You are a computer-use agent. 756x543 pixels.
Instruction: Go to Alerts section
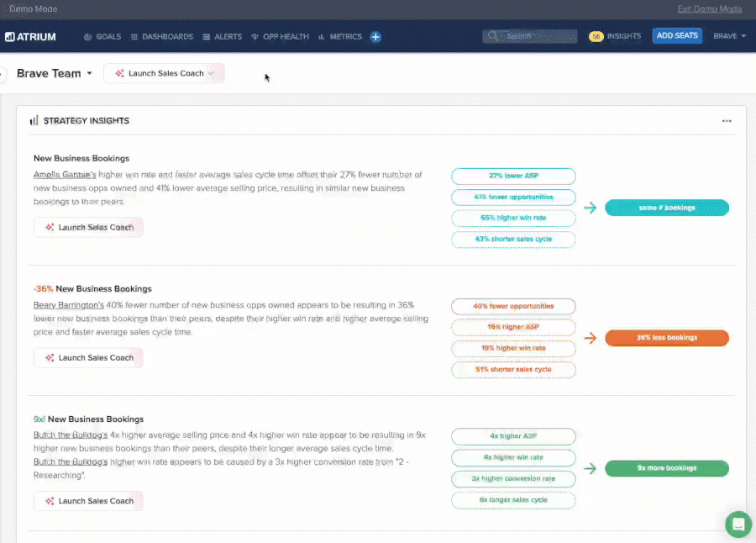[x=223, y=37]
